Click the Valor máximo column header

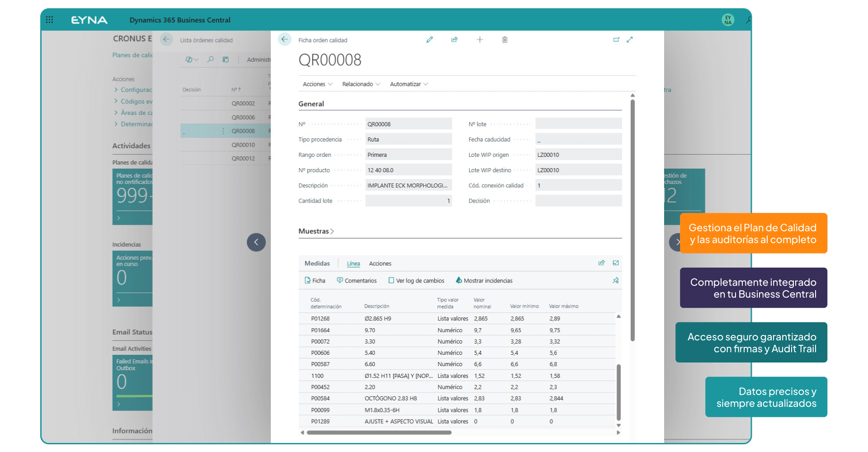(564, 306)
